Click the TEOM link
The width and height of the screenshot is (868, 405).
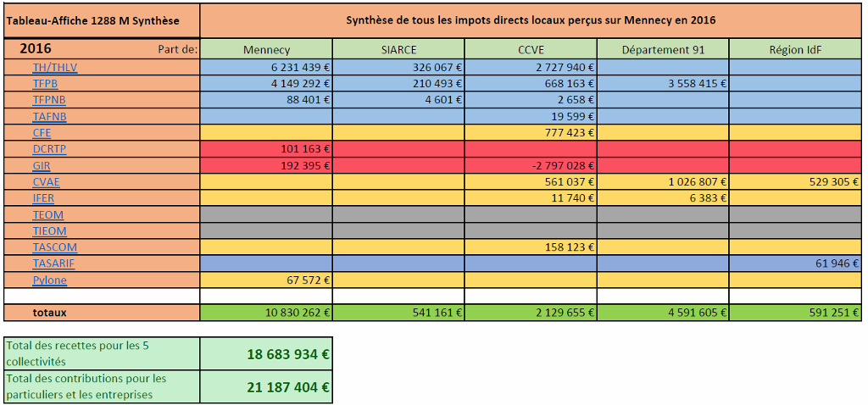tap(47, 214)
